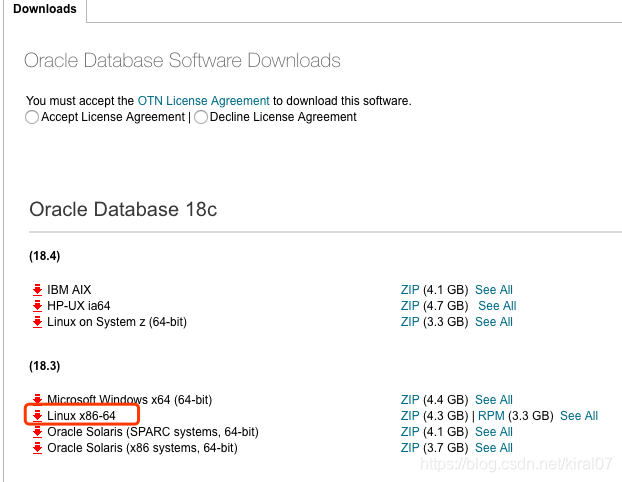Download the Microsoft Windows x64 ZIP (4.4 GB)
Screen dimensions: 622x482
click(x=410, y=399)
